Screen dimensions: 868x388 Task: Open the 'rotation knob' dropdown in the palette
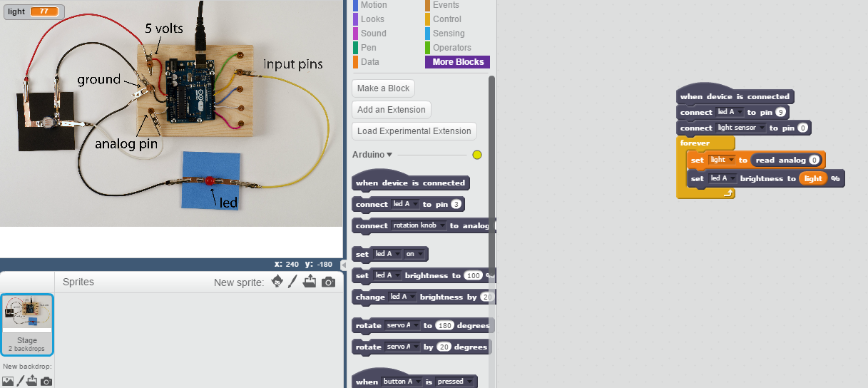pyautogui.click(x=419, y=225)
